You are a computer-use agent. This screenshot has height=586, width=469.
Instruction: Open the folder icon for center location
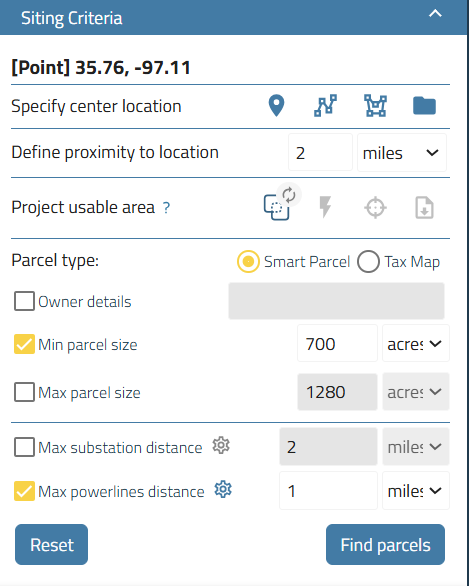[x=424, y=106]
